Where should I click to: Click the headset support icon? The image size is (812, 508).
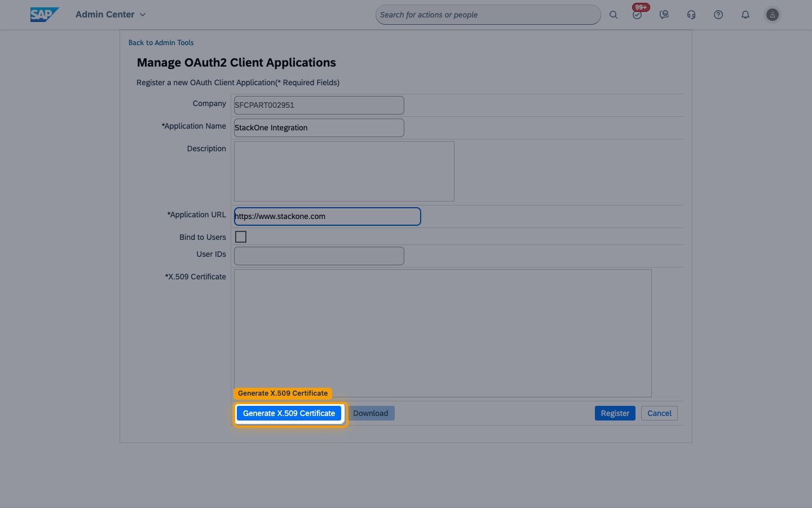tap(691, 15)
